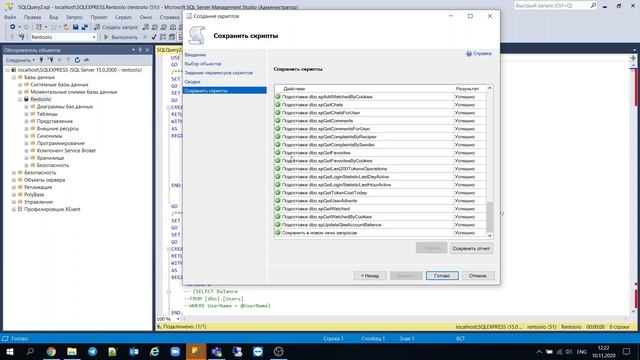Click the Save icon in SSMS toolbar
The width and height of the screenshot is (640, 360).
[x=76, y=27]
